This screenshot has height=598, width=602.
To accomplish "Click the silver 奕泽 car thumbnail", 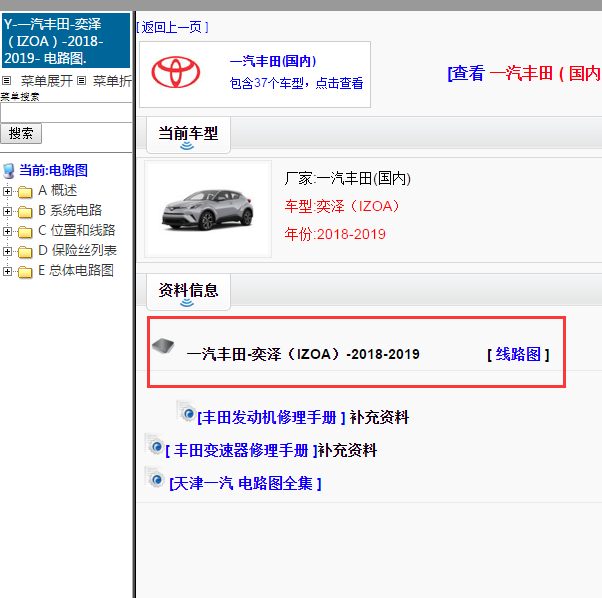I will coord(208,209).
